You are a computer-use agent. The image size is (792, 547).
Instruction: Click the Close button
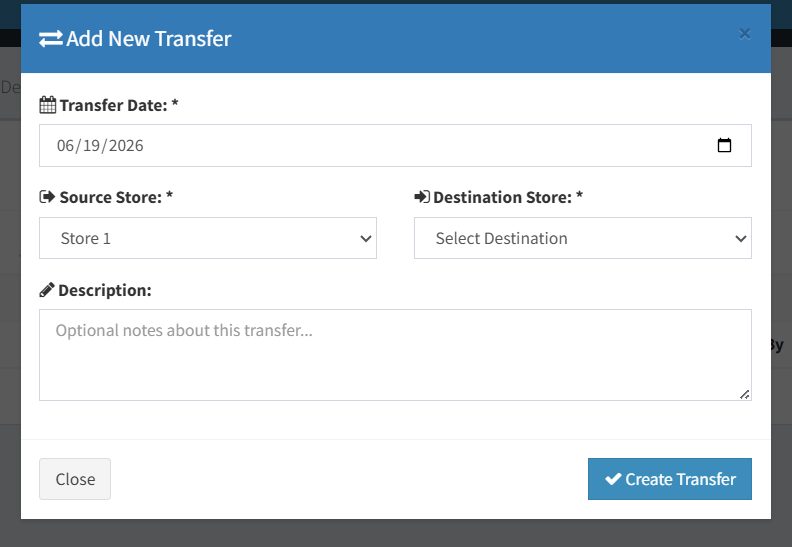click(75, 479)
